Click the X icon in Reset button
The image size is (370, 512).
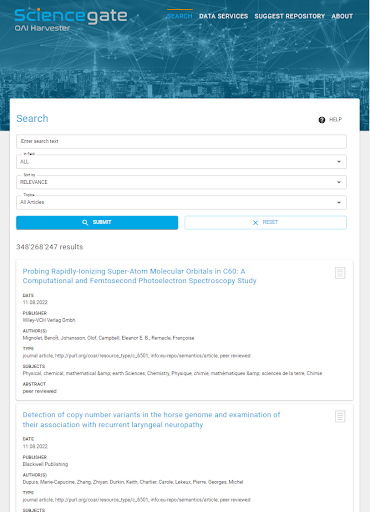[x=255, y=222]
